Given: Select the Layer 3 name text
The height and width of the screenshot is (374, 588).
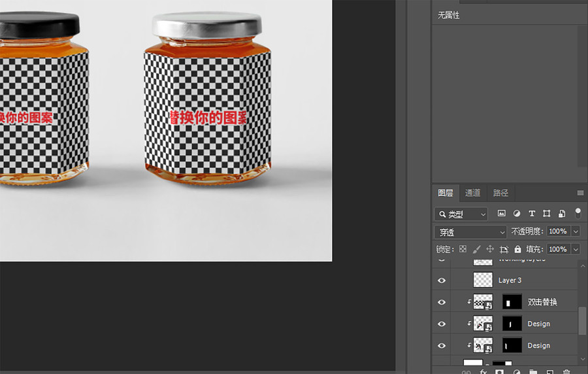Looking at the screenshot, I should (x=510, y=280).
